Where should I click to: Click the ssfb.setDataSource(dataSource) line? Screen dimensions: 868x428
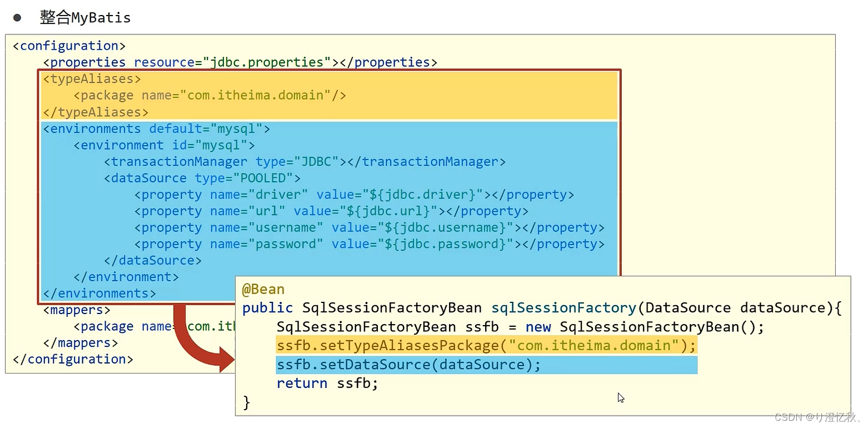408,365
